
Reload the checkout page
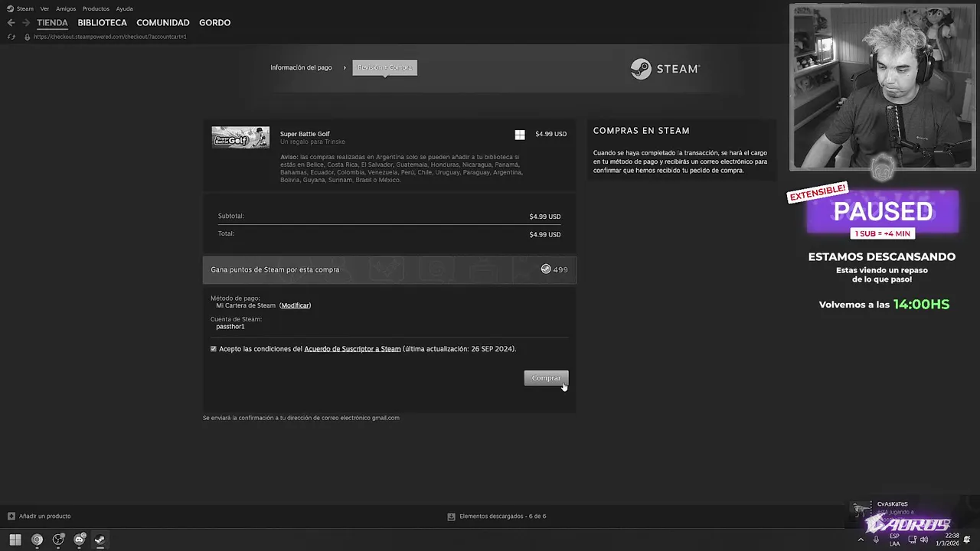coord(11,37)
